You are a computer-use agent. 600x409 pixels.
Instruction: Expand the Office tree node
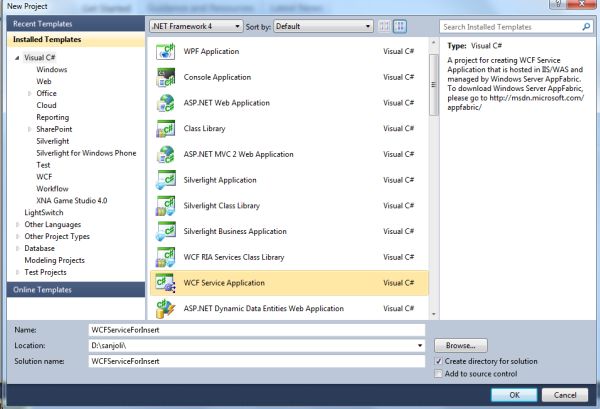point(29,93)
